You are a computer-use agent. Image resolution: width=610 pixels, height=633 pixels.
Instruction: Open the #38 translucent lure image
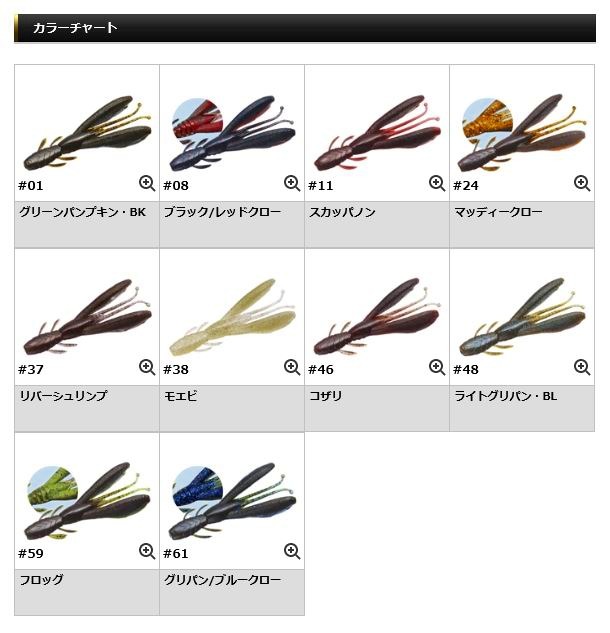coord(232,316)
